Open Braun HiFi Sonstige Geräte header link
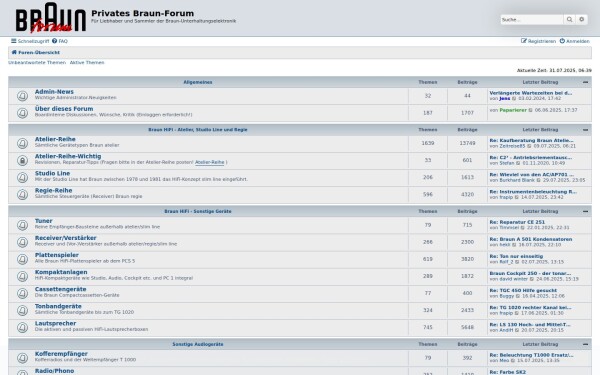The height and width of the screenshot is (375, 600). [198, 211]
